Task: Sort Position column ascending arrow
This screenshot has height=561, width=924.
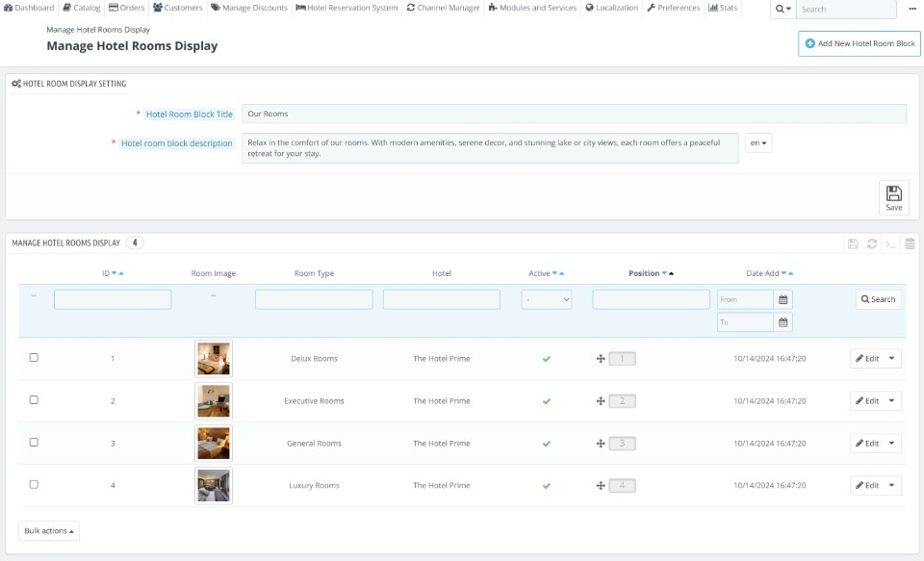Action: click(x=671, y=273)
